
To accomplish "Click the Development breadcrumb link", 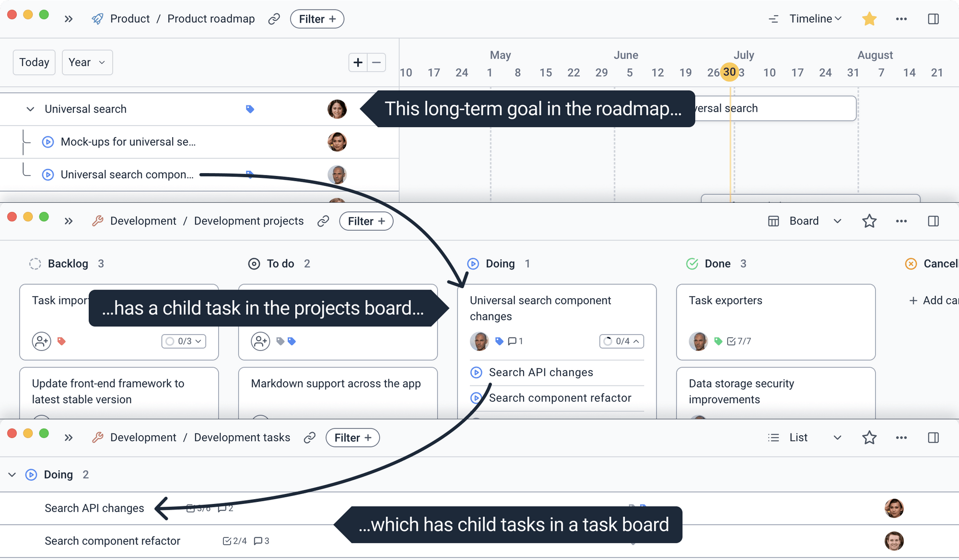I will (142, 221).
